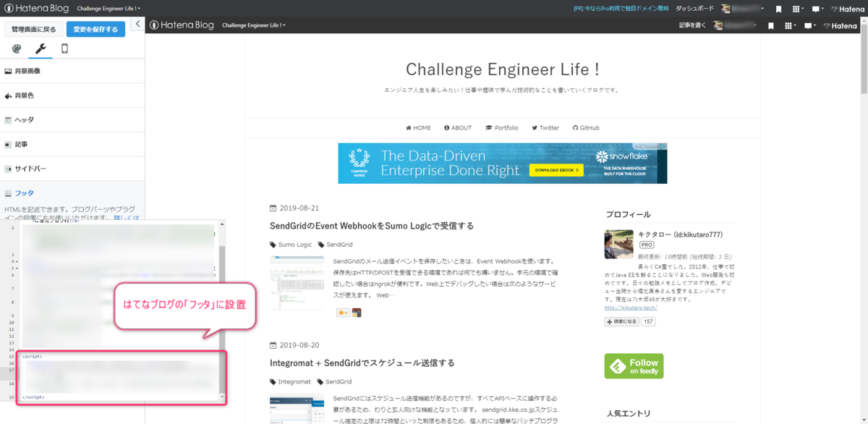Open AdChoices icon on the ad banner
This screenshot has width=868, height=424.
coord(662,146)
